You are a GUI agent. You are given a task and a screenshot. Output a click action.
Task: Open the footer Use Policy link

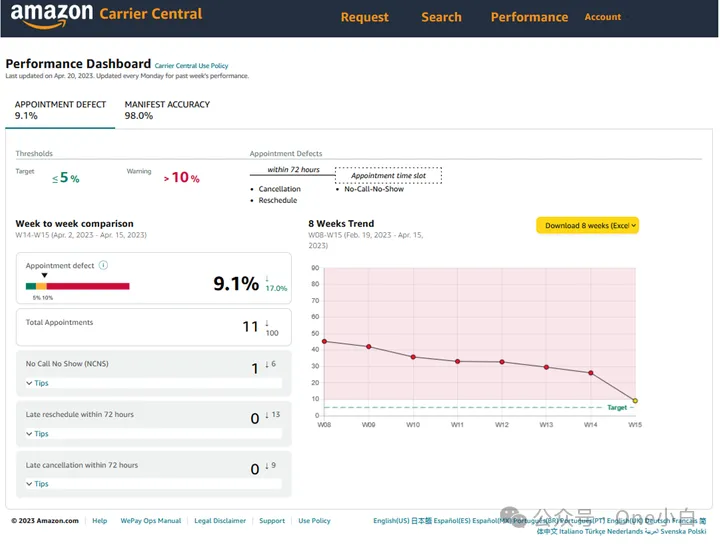(x=314, y=521)
